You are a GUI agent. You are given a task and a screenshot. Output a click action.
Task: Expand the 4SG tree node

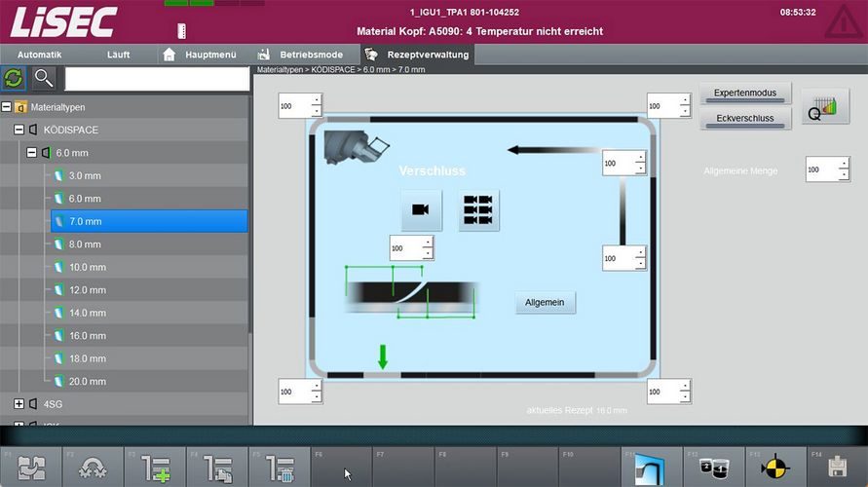[19, 403]
